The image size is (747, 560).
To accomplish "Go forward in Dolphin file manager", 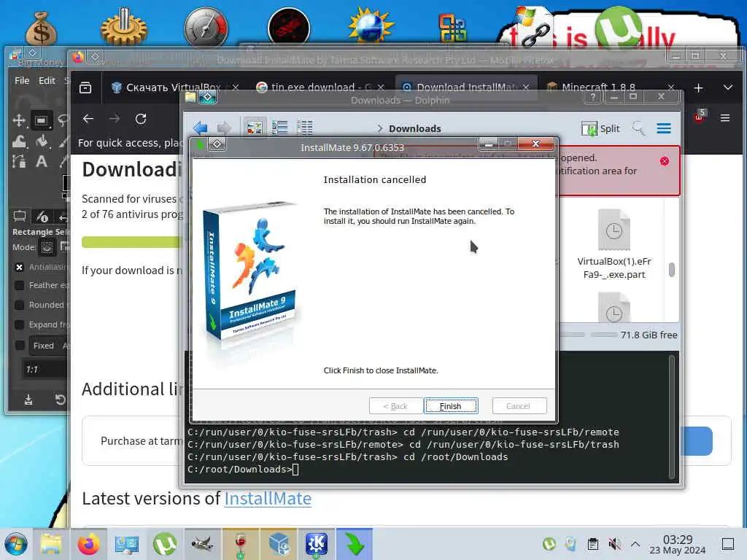I will 224,128.
